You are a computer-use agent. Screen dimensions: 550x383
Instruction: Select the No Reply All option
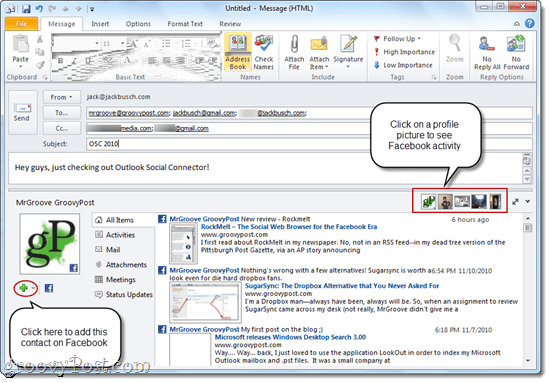click(x=487, y=52)
